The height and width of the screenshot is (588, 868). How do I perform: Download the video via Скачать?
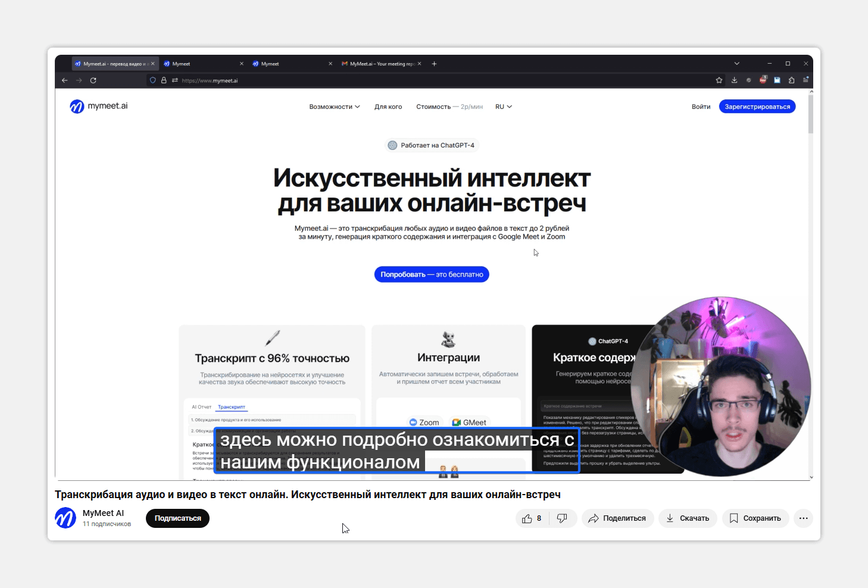click(688, 518)
